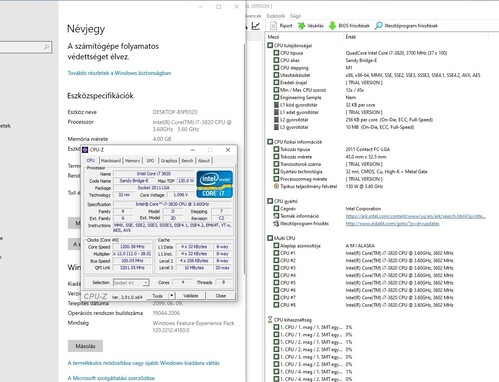Click the chip icon beside L1 kód gyorsítótár
Image resolution: width=499 pixels, height=382 pixels.
[x=276, y=105]
